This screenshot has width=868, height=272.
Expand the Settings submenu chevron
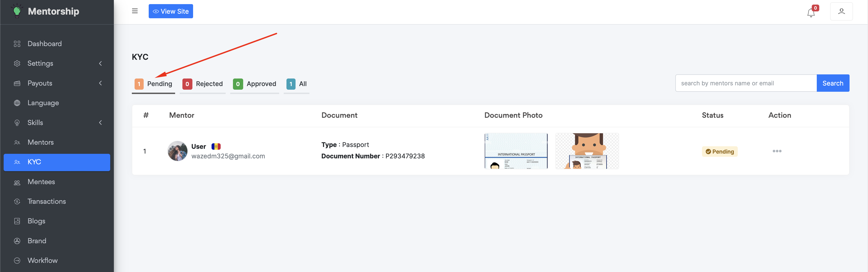(100, 63)
